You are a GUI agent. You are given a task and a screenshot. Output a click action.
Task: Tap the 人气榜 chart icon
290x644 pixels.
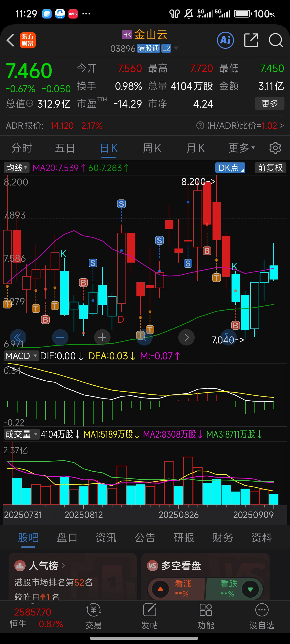coord(20,565)
